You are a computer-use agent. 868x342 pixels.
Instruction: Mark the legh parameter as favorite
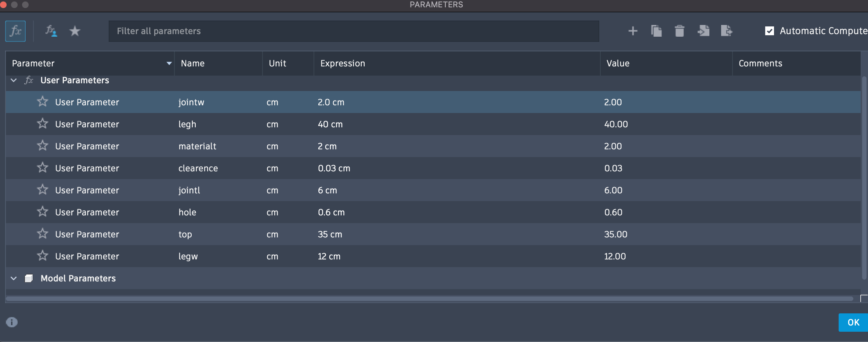[43, 124]
